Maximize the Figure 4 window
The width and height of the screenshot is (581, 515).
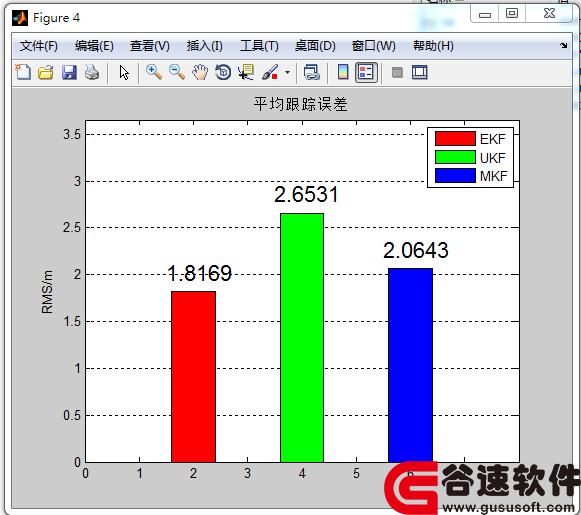(x=512, y=14)
